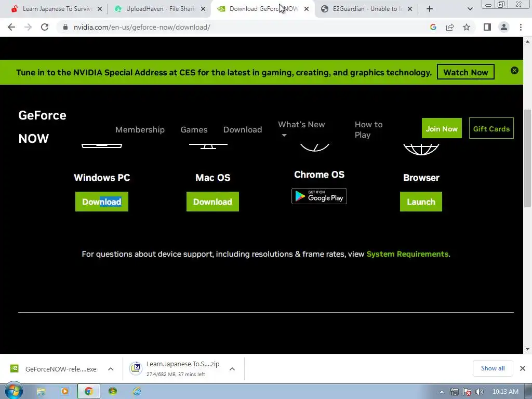
Task: Click Show all downloads button
Action: pyautogui.click(x=493, y=368)
